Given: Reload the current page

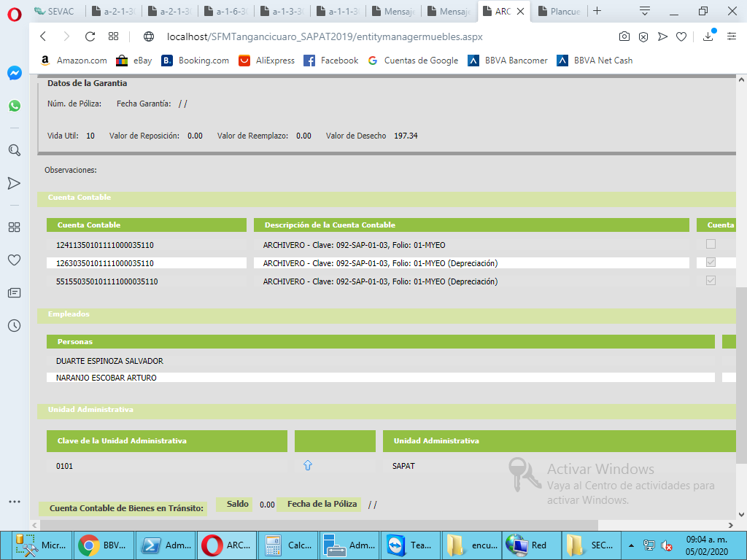Looking at the screenshot, I should [90, 36].
